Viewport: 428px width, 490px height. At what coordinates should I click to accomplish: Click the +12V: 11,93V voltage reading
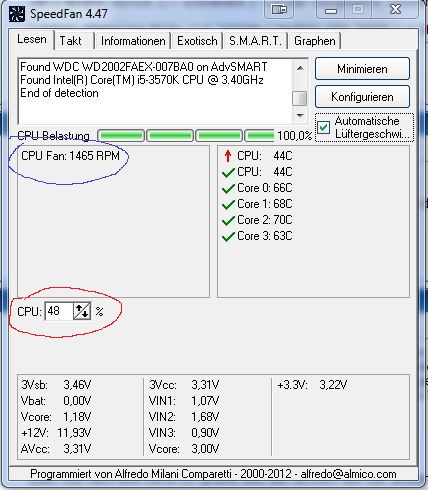coord(56,433)
